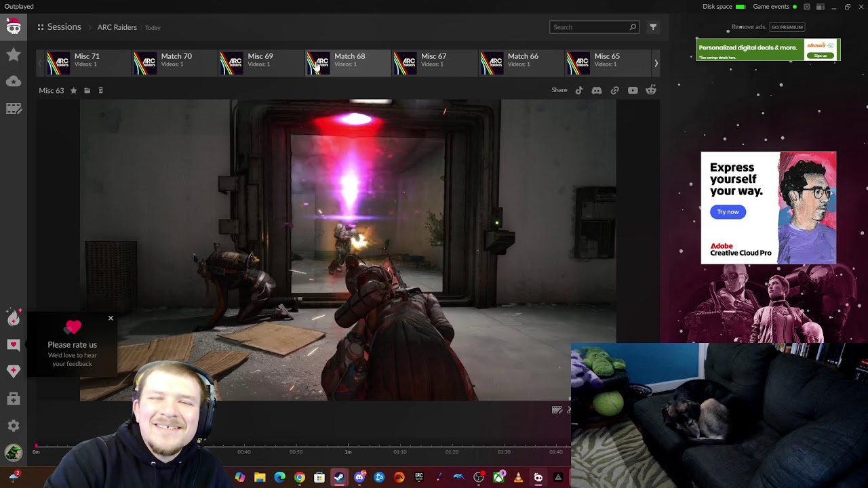Click the red playhead at 0m
This screenshot has height=488, width=868.
pyautogui.click(x=36, y=446)
